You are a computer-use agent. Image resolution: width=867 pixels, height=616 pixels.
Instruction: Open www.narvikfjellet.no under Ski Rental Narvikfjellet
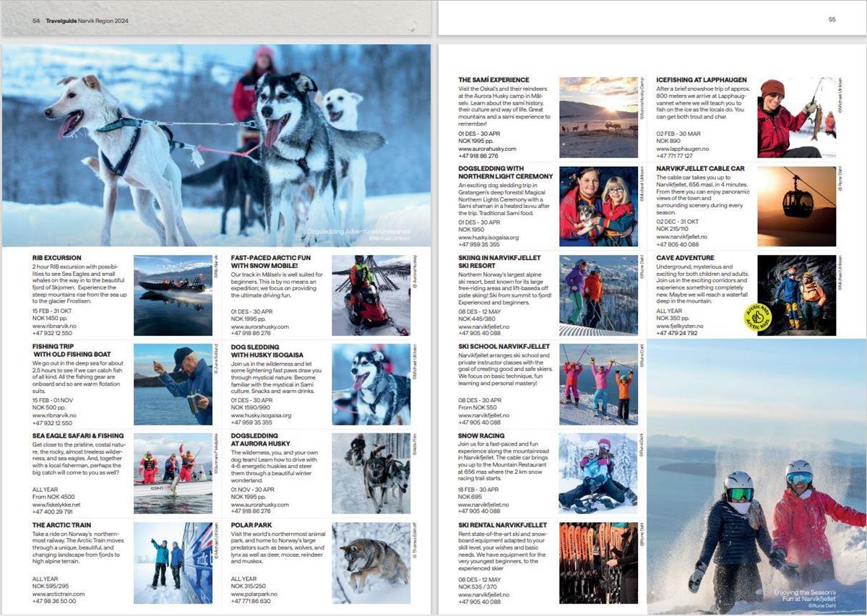[483, 594]
